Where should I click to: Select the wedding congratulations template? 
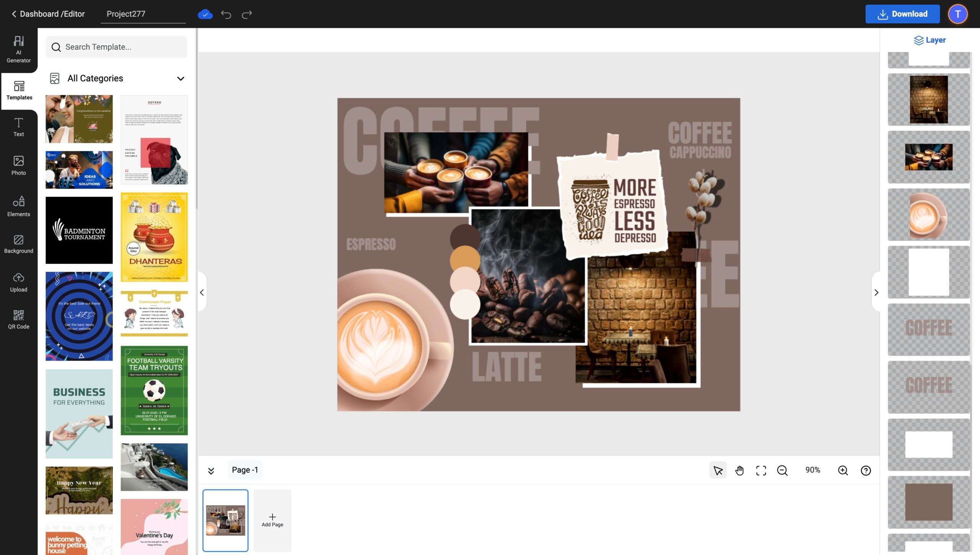pos(79,119)
